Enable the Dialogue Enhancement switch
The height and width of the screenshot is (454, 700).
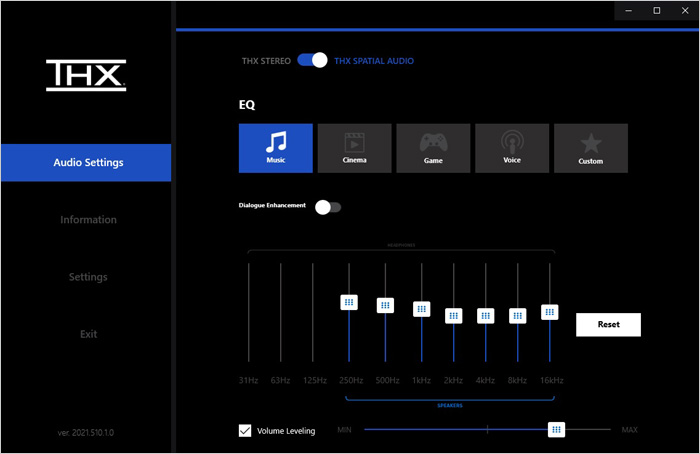[x=328, y=207]
